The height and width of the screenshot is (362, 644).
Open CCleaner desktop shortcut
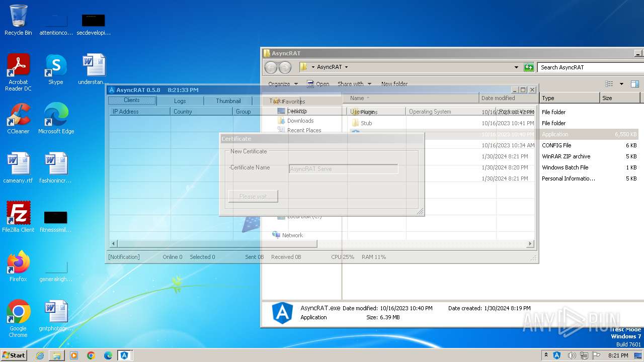[18, 119]
